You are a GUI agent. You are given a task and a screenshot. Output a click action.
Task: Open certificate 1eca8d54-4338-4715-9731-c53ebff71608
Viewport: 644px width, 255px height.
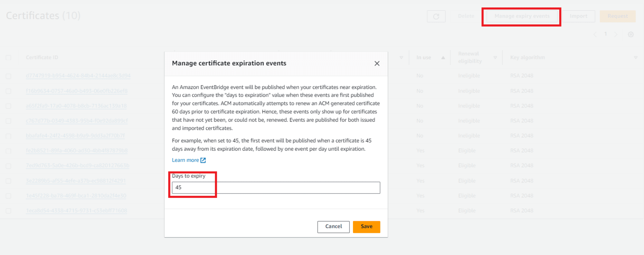click(x=76, y=211)
